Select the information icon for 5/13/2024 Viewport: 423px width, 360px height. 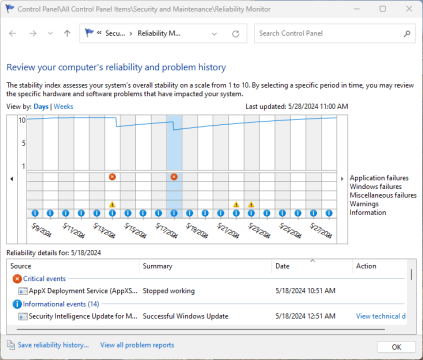(97, 213)
